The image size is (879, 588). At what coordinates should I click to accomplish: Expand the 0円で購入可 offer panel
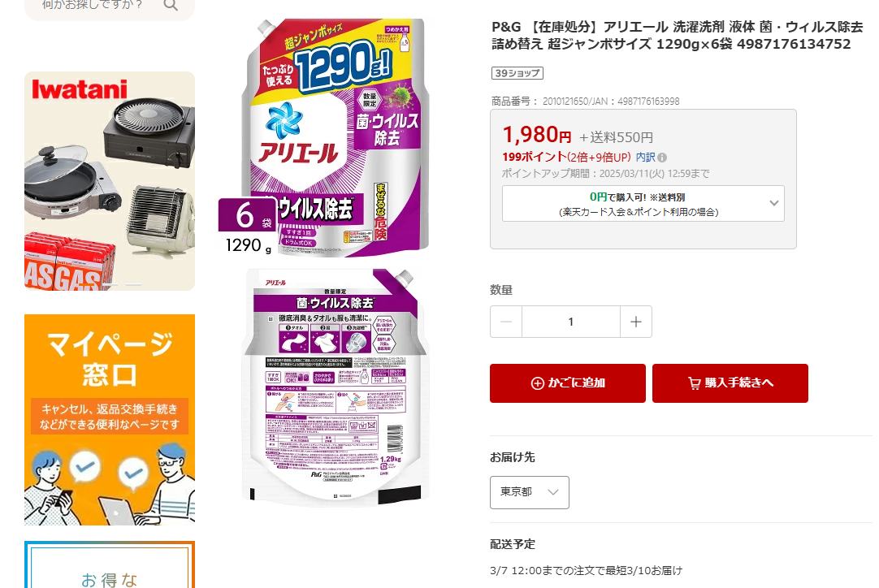pyautogui.click(x=643, y=204)
